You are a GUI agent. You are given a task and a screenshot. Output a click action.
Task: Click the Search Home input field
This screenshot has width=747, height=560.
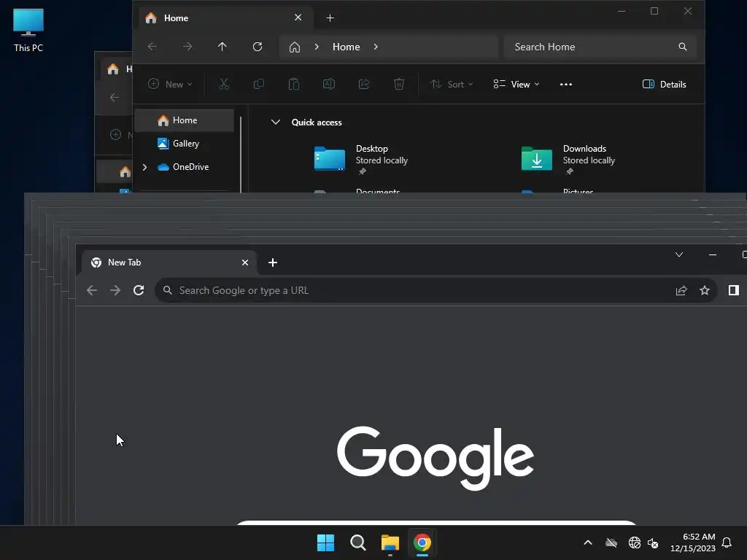tap(600, 47)
